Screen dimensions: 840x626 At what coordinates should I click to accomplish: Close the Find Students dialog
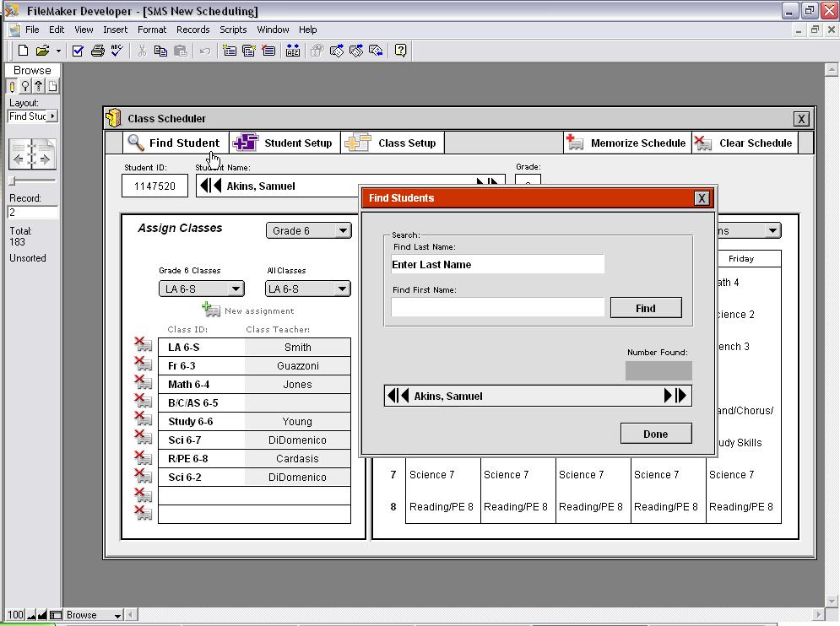(702, 198)
